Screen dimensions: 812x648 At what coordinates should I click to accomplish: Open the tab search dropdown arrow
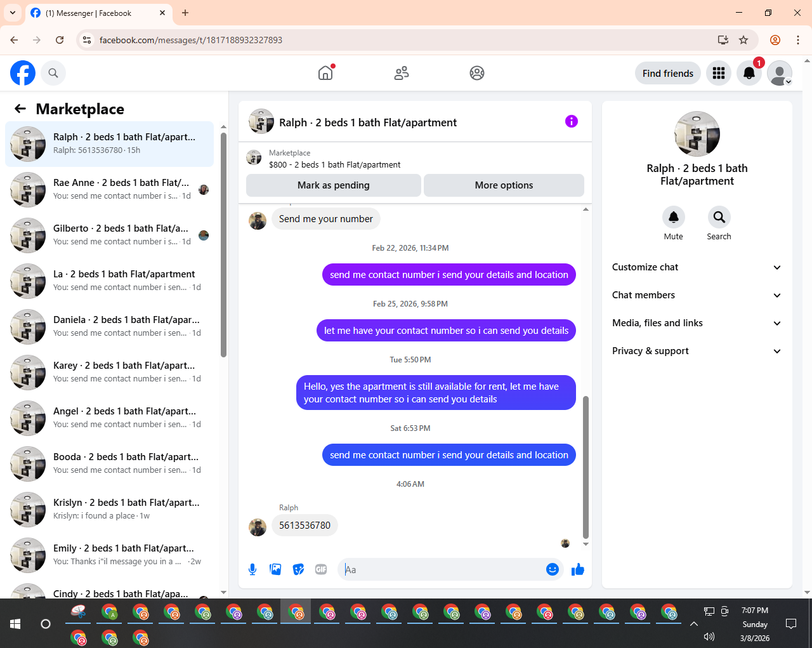click(x=13, y=13)
